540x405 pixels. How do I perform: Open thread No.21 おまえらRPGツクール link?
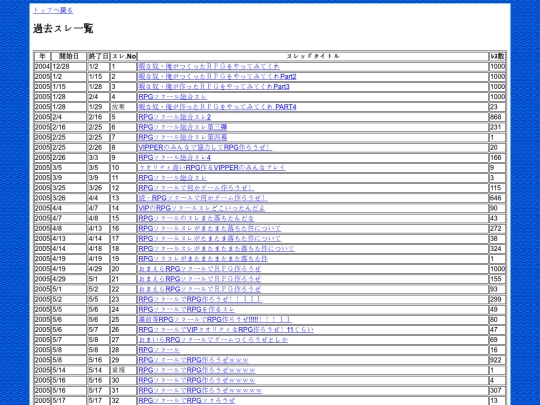click(199, 279)
